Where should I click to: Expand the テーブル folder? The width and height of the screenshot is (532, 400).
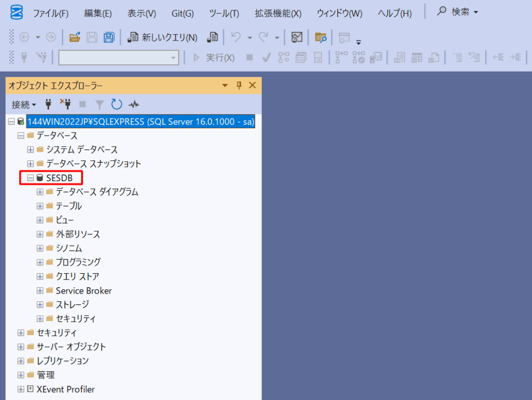40,206
